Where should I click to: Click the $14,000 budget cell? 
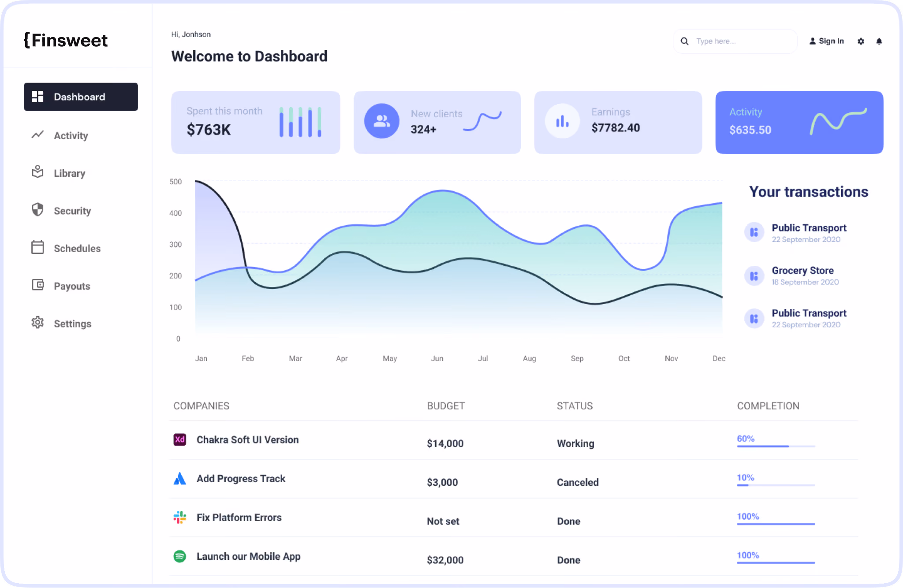point(445,443)
